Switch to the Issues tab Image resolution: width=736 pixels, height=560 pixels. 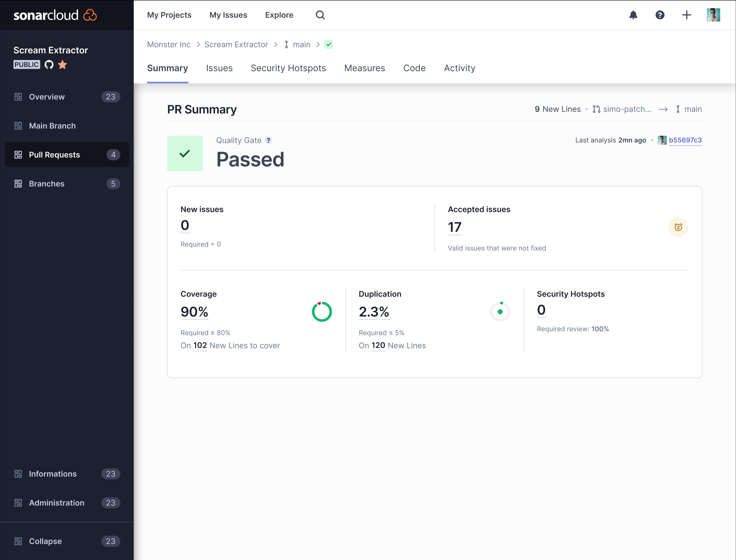point(219,68)
